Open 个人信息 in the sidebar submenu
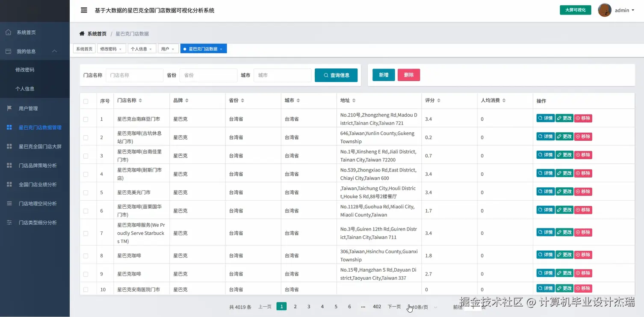 pyautogui.click(x=25, y=89)
